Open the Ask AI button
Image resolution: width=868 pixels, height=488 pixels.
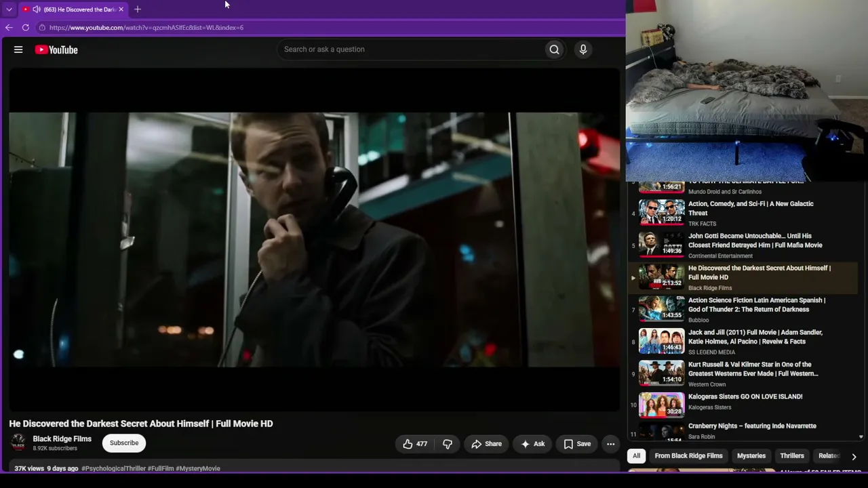tap(532, 444)
